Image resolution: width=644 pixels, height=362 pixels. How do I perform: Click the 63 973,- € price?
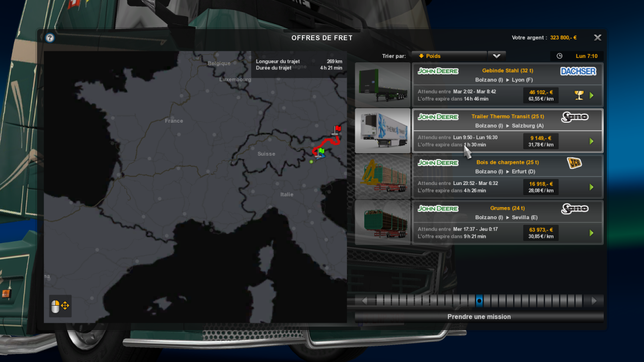pos(541,229)
